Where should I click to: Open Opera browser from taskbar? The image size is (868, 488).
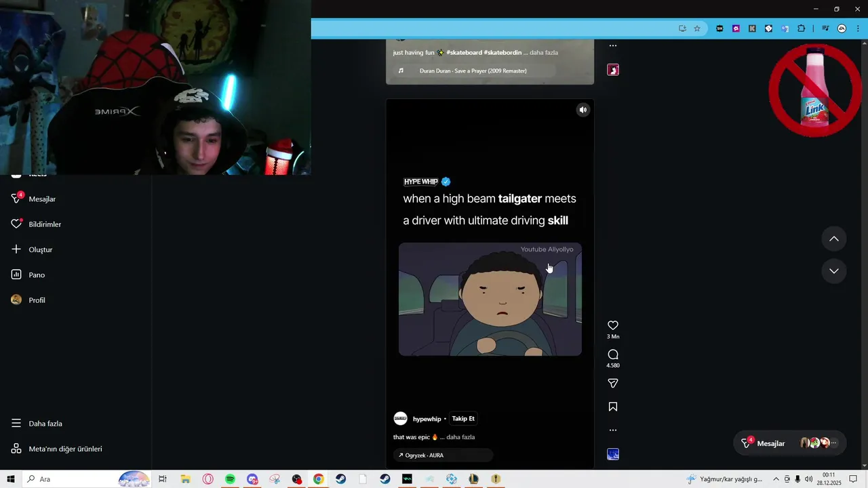tap(208, 479)
